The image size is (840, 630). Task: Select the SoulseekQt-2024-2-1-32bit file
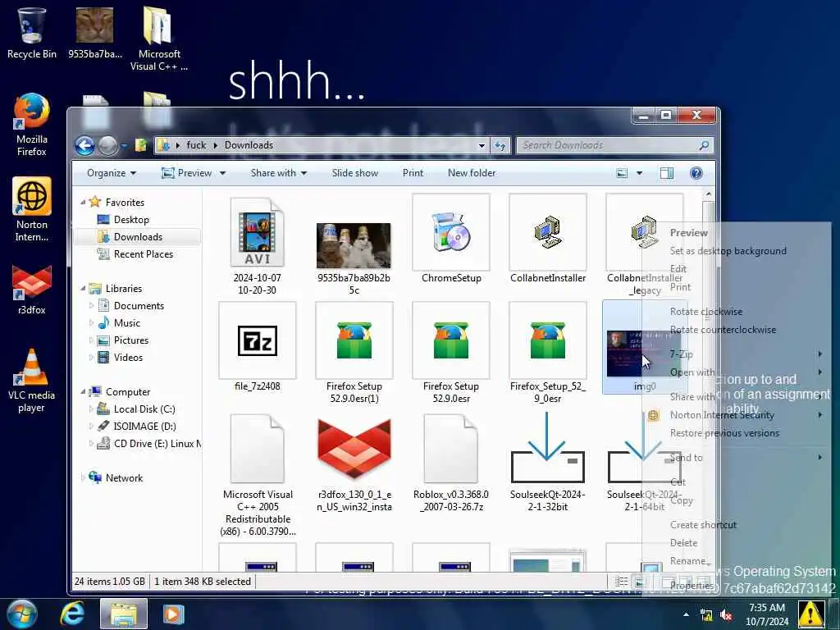tap(547, 463)
